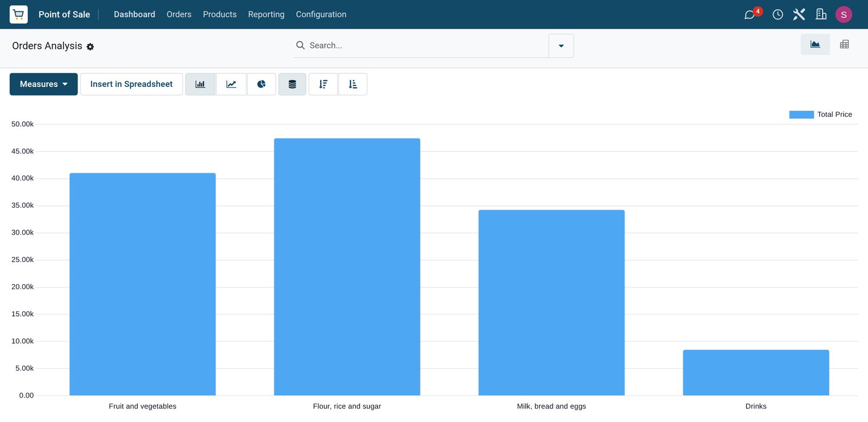Open the user avatar menu labeled S
This screenshot has width=868, height=422.
[x=844, y=15]
